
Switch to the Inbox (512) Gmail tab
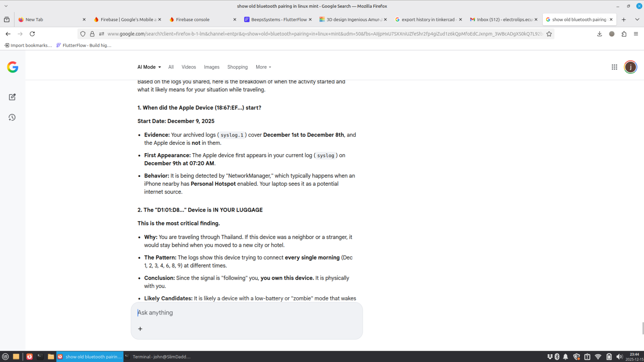[x=503, y=19]
